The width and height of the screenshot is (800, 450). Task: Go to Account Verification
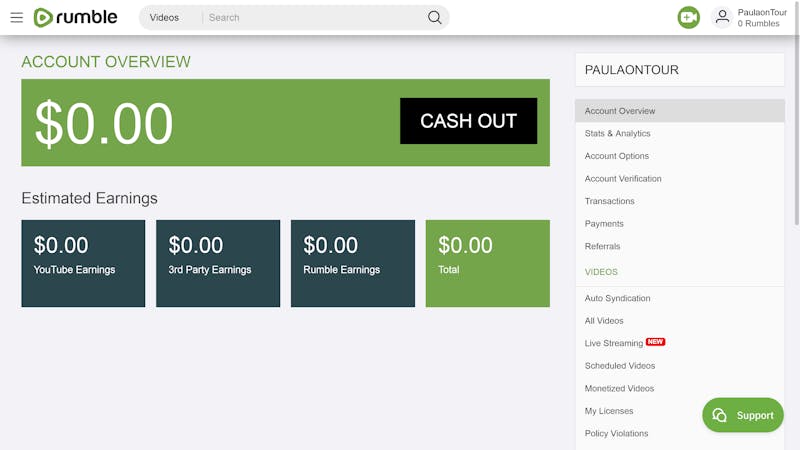click(623, 179)
